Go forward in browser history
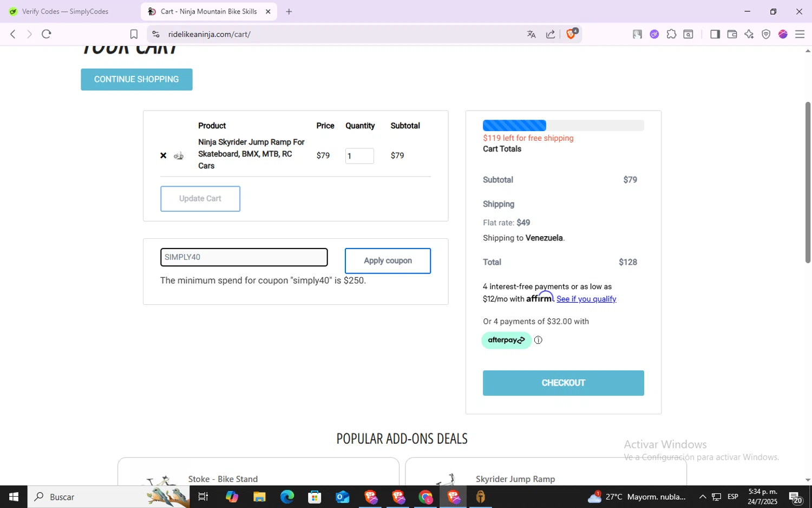The image size is (812, 508). coord(29,34)
